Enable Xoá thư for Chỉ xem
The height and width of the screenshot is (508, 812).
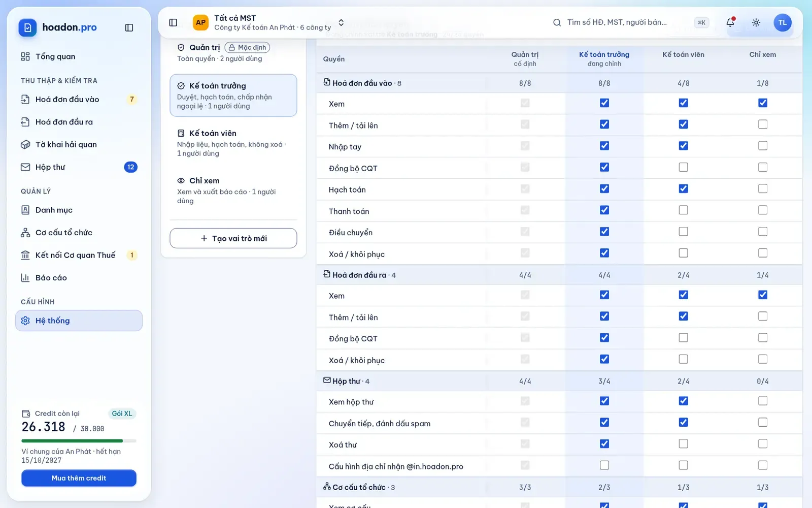[763, 443]
